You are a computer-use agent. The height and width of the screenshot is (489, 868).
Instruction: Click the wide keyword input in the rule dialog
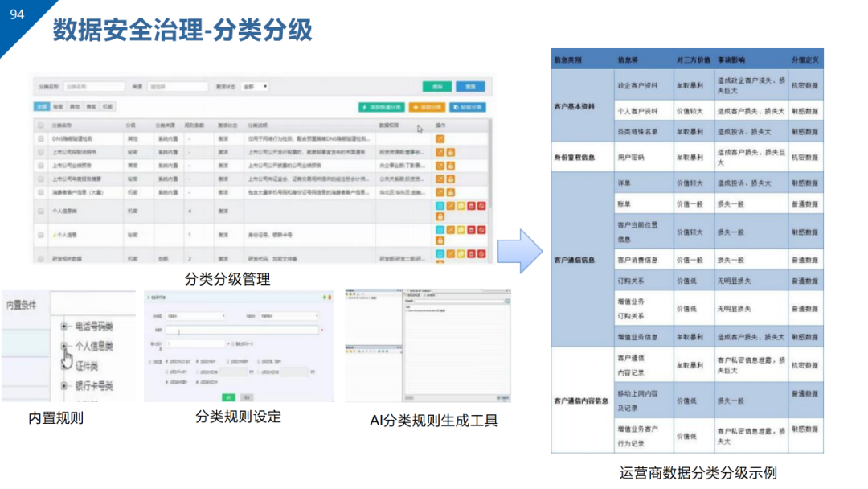pyautogui.click(x=243, y=330)
